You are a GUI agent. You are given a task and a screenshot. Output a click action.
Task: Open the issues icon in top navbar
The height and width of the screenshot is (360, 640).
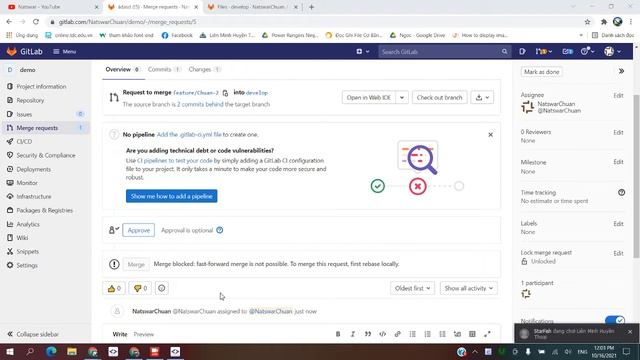[522, 51]
